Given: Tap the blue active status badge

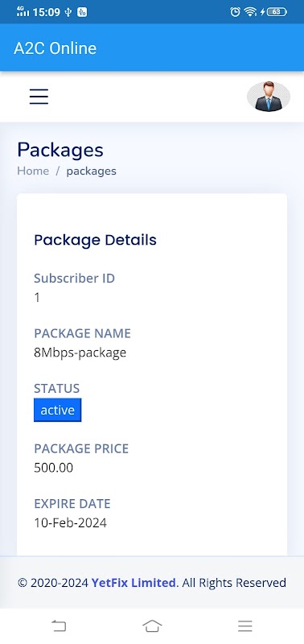Looking at the screenshot, I should point(57,410).
